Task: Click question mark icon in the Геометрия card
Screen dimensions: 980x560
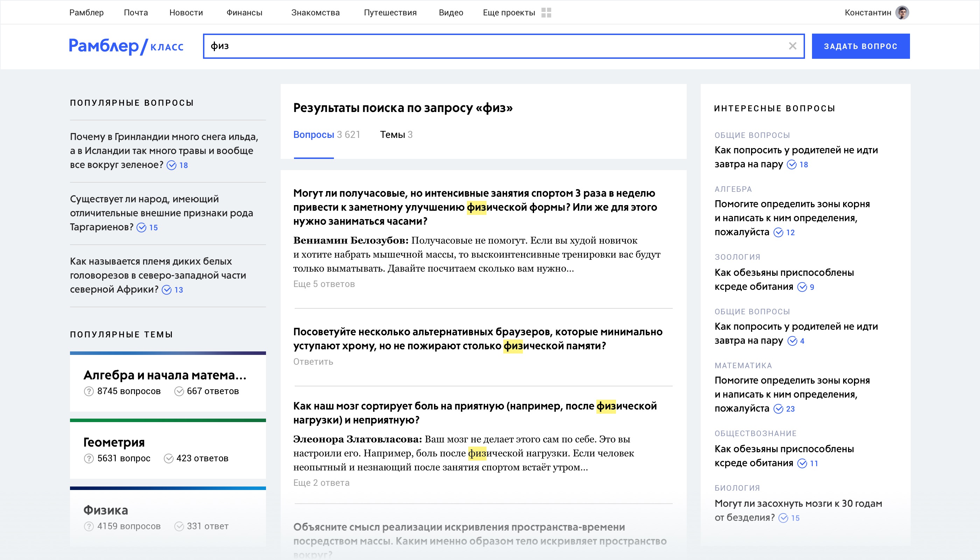Action: coord(89,458)
